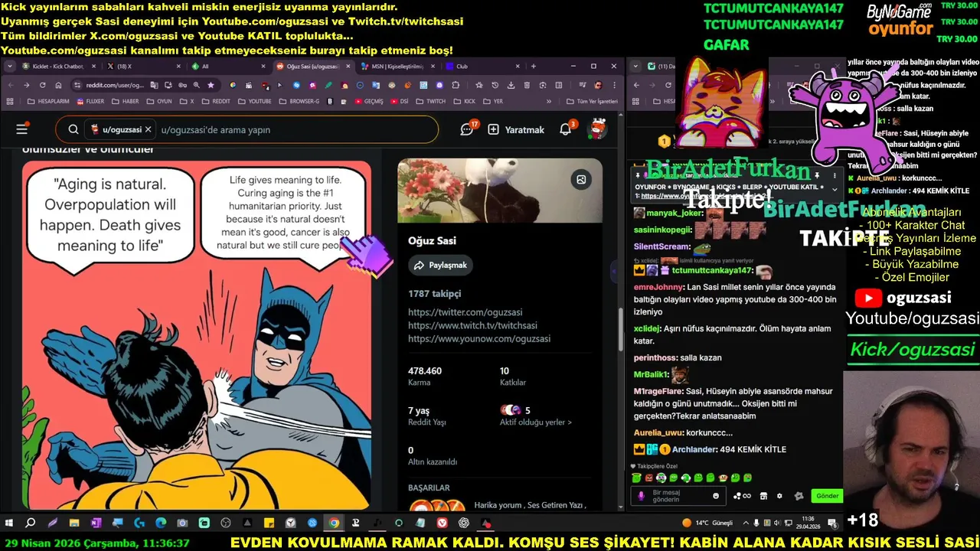
Task: Click the Yaratmak create post button
Action: (516, 129)
